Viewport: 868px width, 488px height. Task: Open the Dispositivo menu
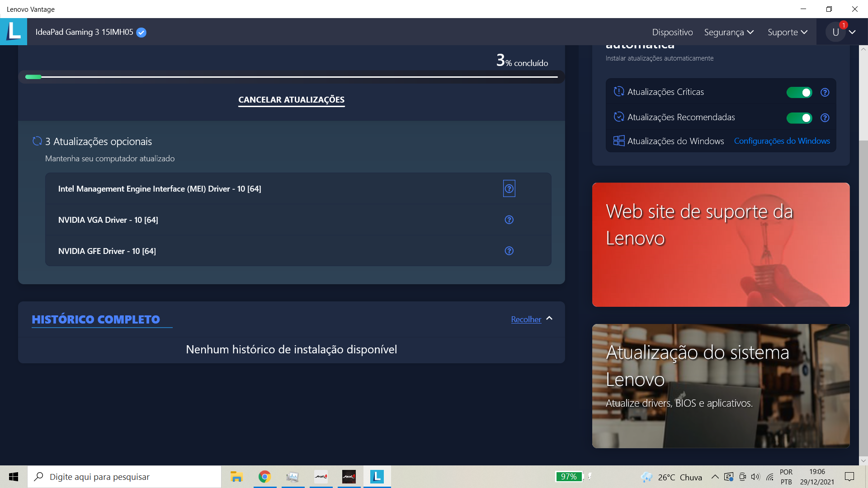point(672,32)
